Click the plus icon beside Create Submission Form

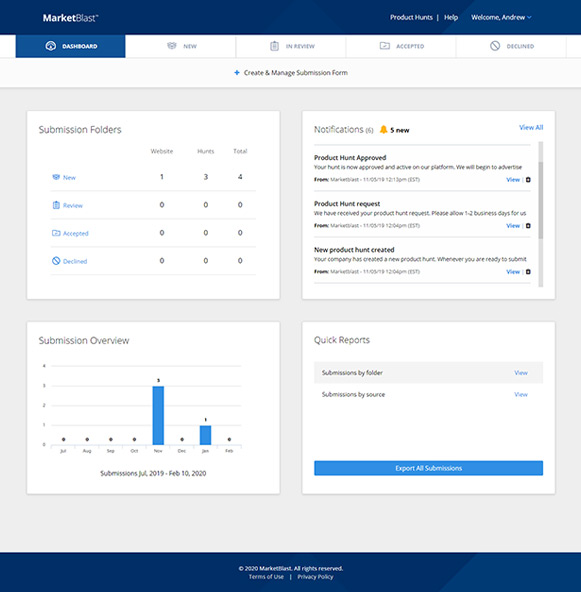click(x=237, y=72)
